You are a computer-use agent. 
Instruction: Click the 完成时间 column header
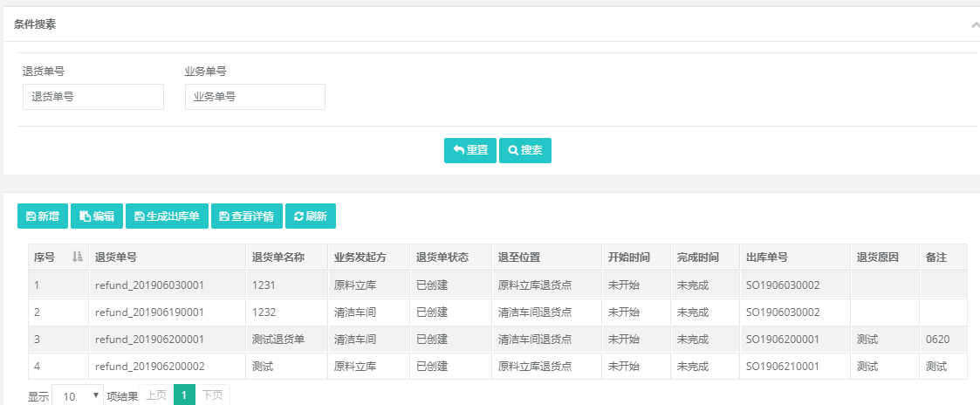point(705,257)
